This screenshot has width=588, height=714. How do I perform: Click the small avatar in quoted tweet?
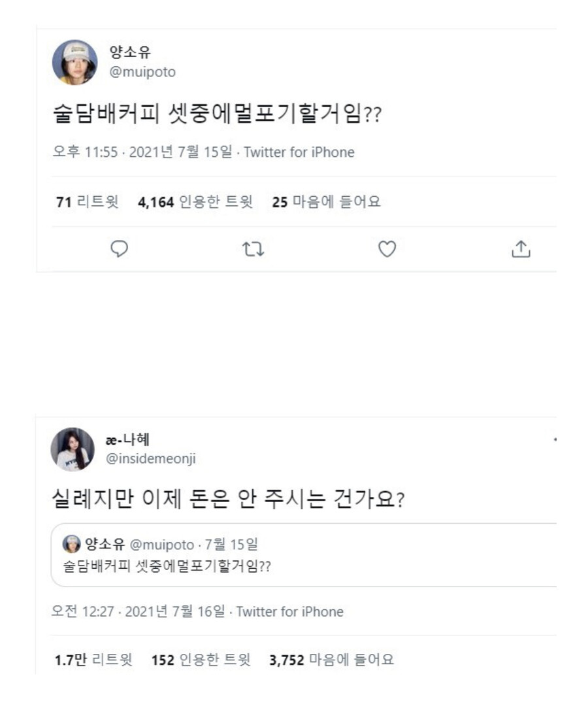tap(71, 545)
